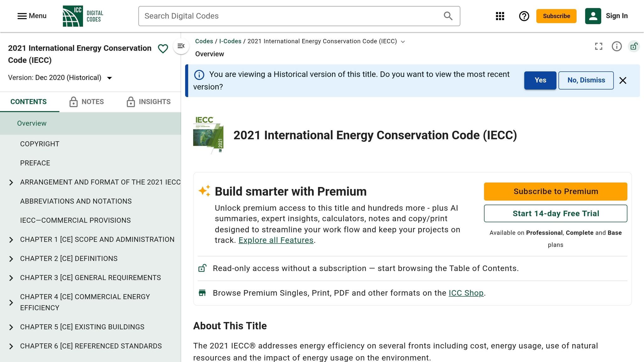Open the breadcrumb title dropdown chevron
Viewport: 644px width, 362px height.
(403, 42)
